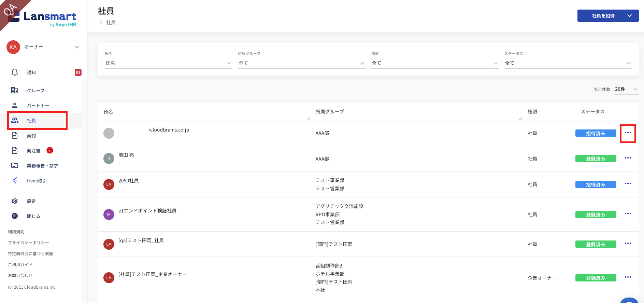This screenshot has height=303, width=644.
Task: Click the 閉じる back-arrow icon
Action: [x=15, y=216]
